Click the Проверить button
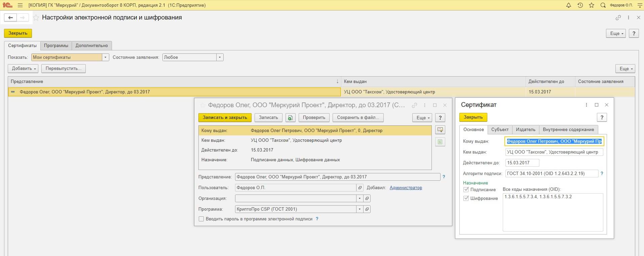This screenshot has width=644, height=256. 314,118
